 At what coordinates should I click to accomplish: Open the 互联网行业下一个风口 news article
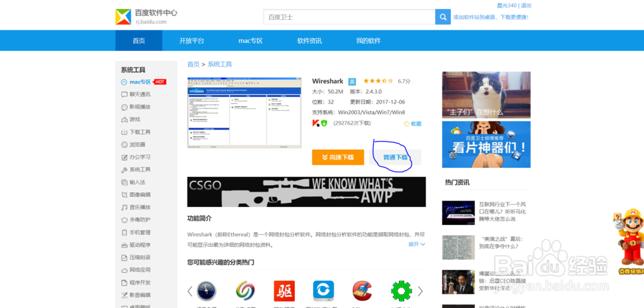click(x=503, y=212)
